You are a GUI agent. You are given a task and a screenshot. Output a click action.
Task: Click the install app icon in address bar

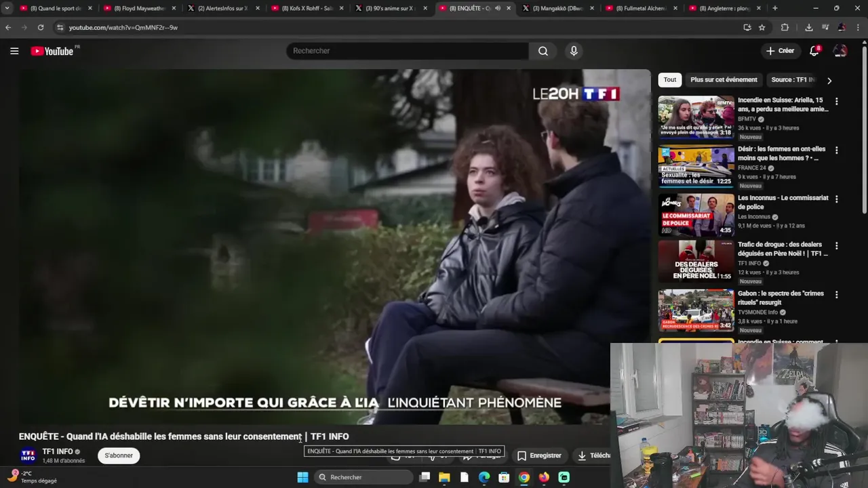(747, 27)
